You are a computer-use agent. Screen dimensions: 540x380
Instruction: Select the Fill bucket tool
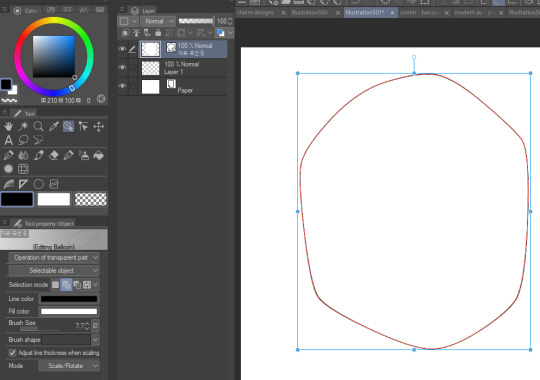(98, 155)
